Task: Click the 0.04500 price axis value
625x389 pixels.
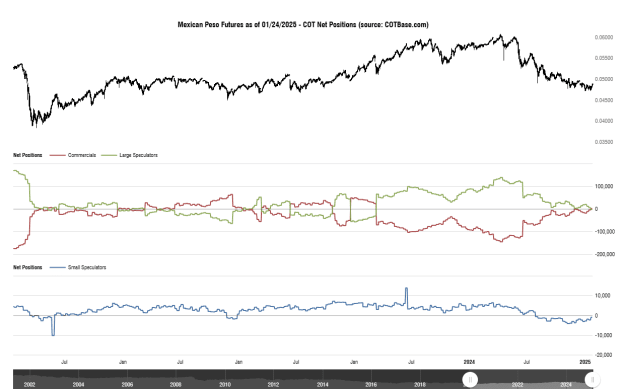Action: [604, 100]
